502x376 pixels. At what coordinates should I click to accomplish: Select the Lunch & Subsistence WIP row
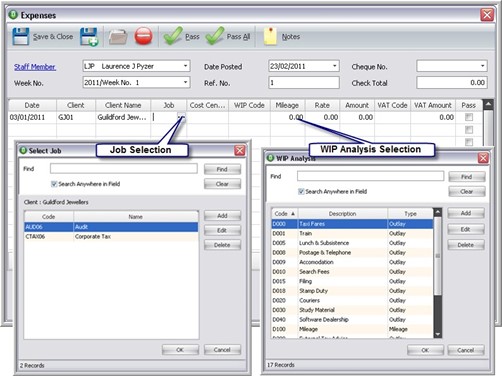pyautogui.click(x=352, y=243)
